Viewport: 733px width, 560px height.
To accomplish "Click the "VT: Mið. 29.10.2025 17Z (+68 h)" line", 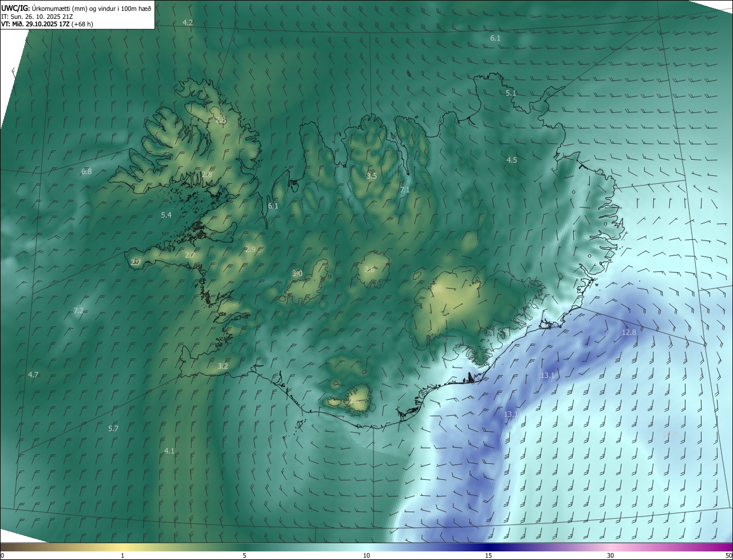I will click(47, 24).
